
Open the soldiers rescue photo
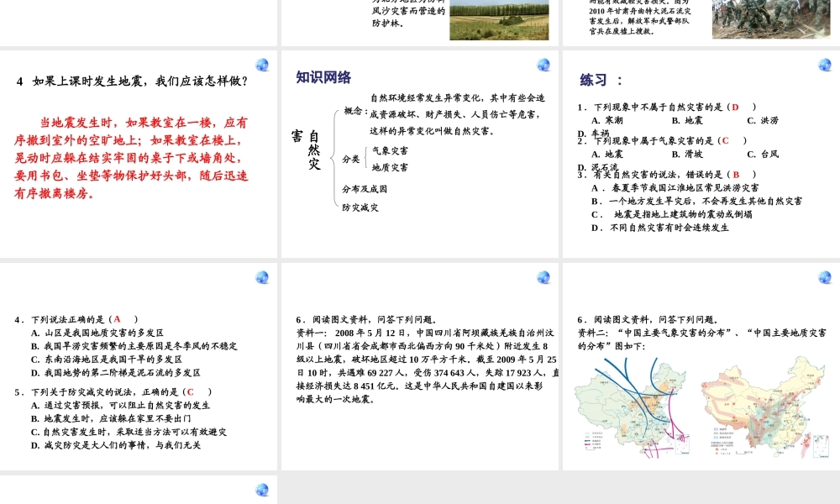tap(771, 19)
